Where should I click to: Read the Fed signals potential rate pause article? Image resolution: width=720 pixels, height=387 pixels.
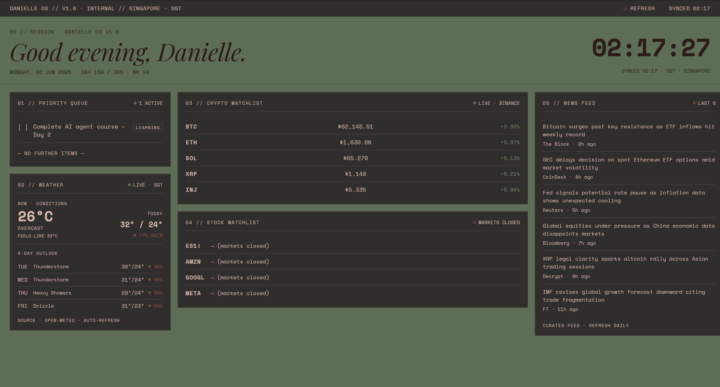point(624,196)
